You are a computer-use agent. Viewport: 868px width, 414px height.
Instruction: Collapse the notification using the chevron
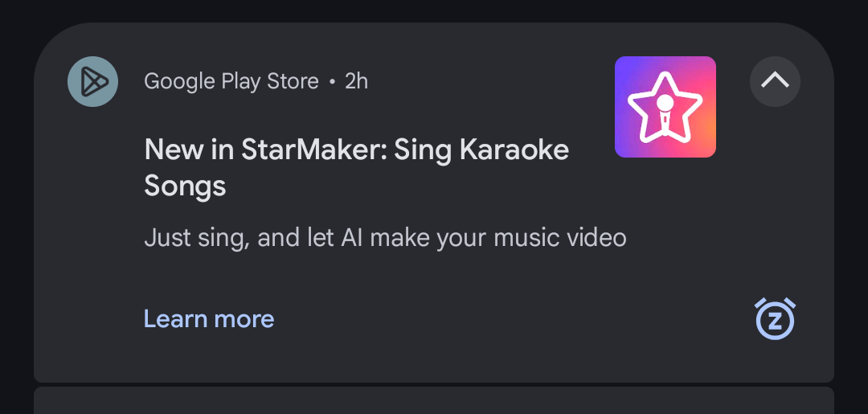pos(775,81)
